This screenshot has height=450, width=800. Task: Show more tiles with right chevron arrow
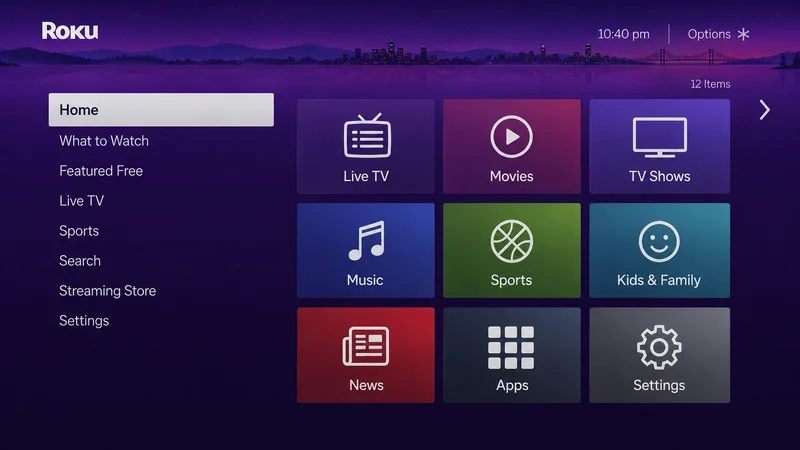(764, 110)
